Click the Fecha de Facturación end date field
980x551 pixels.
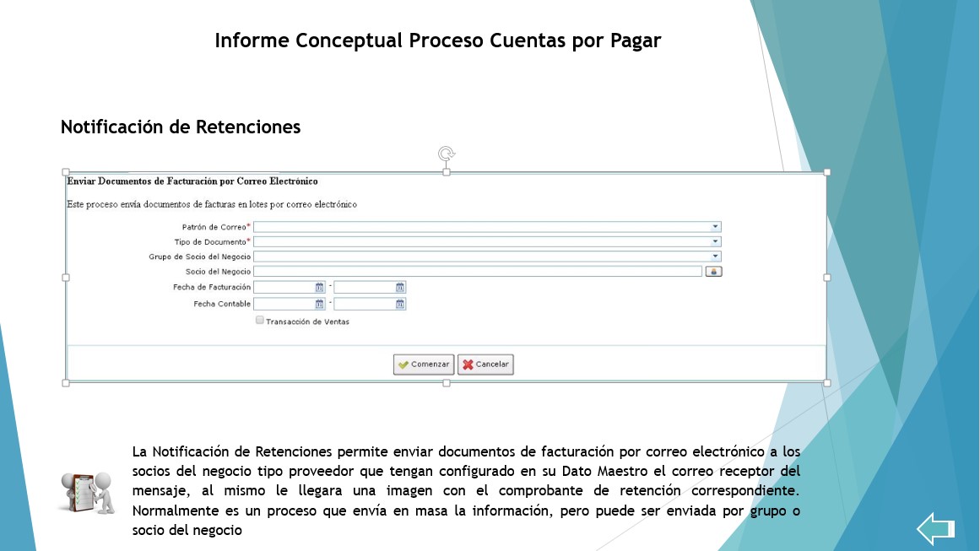pos(365,288)
